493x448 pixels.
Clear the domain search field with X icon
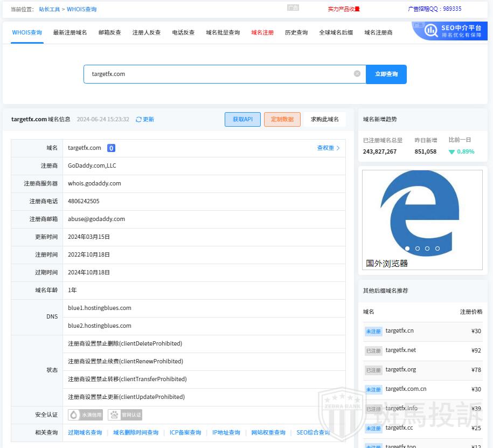tap(357, 74)
